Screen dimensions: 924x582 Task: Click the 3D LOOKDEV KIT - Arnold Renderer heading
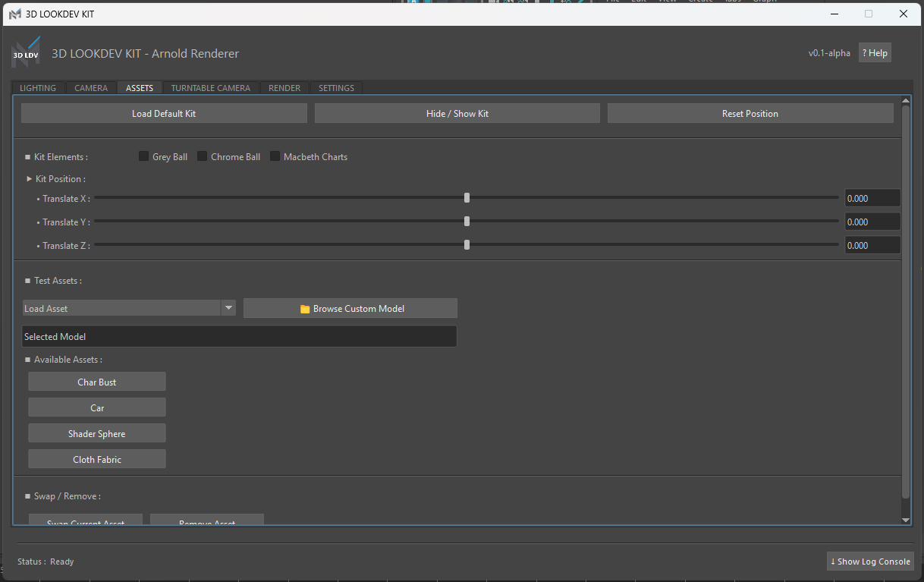tap(145, 53)
